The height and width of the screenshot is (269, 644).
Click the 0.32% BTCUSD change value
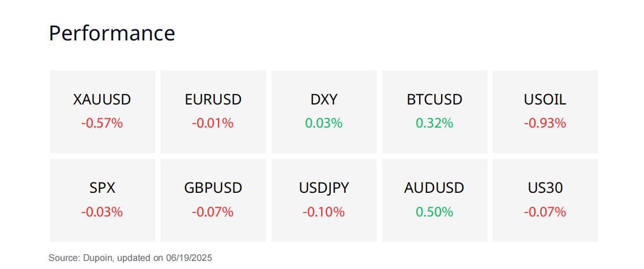click(435, 123)
